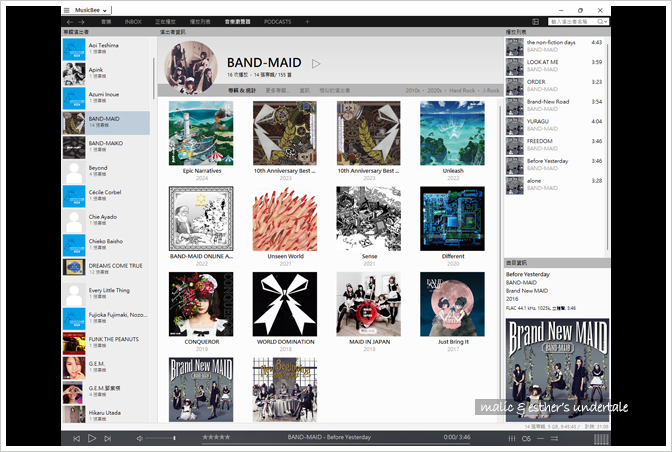Open the Unleash album cover
Screen dimensions: 672x452
(x=452, y=133)
